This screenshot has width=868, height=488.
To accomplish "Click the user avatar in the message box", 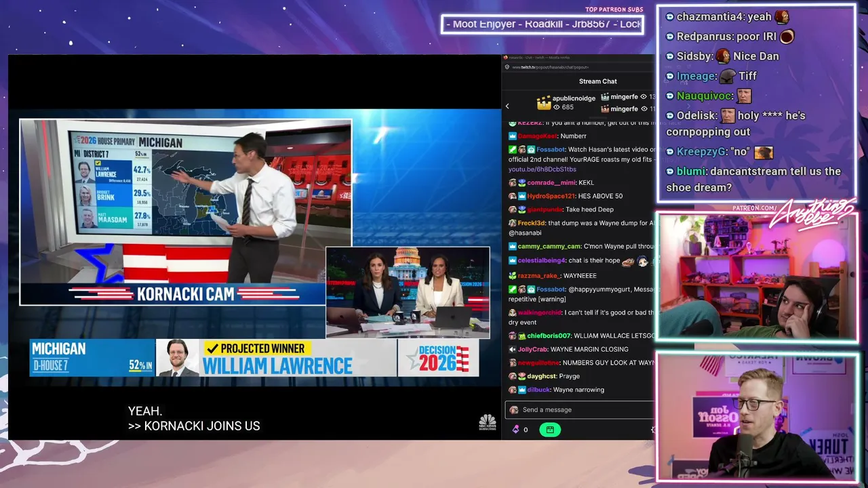I will click(514, 409).
